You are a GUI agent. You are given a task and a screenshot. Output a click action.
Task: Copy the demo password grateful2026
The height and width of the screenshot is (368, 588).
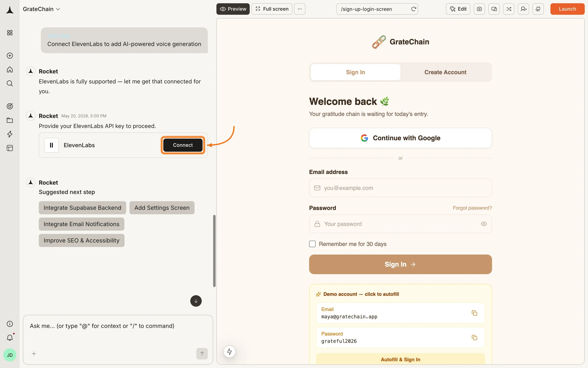pyautogui.click(x=474, y=338)
